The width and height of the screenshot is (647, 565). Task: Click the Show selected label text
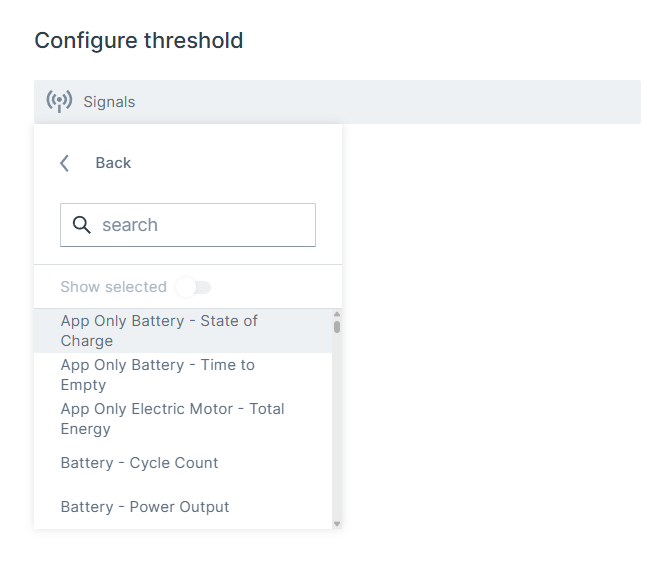tap(113, 287)
